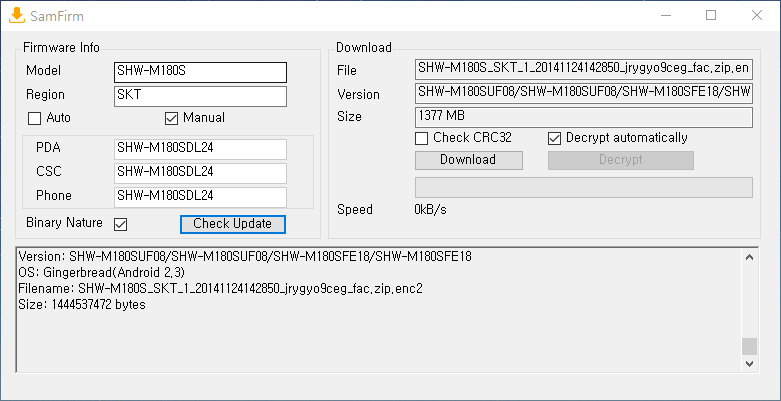This screenshot has height=401, width=781.
Task: Click the CSC version field
Action: [201, 172]
